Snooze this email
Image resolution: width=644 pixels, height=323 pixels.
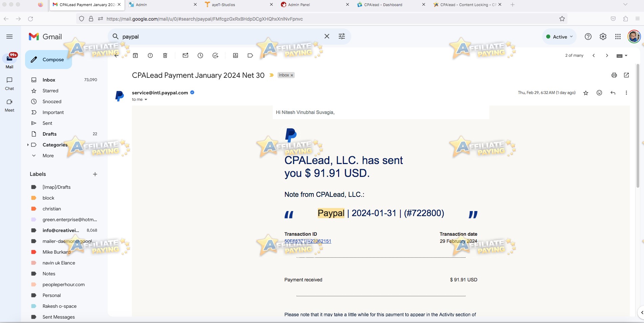pos(200,55)
